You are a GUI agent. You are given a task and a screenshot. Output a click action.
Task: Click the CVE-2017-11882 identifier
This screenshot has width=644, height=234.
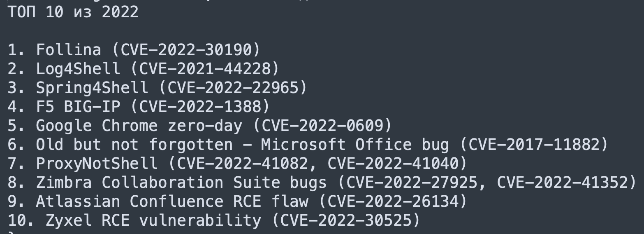533,145
